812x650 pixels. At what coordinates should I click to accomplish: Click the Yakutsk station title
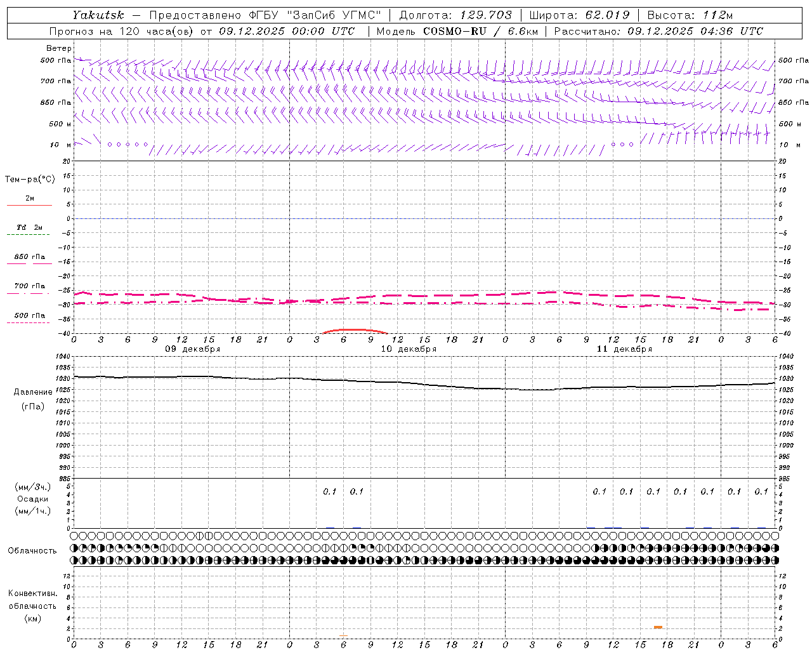98,15
